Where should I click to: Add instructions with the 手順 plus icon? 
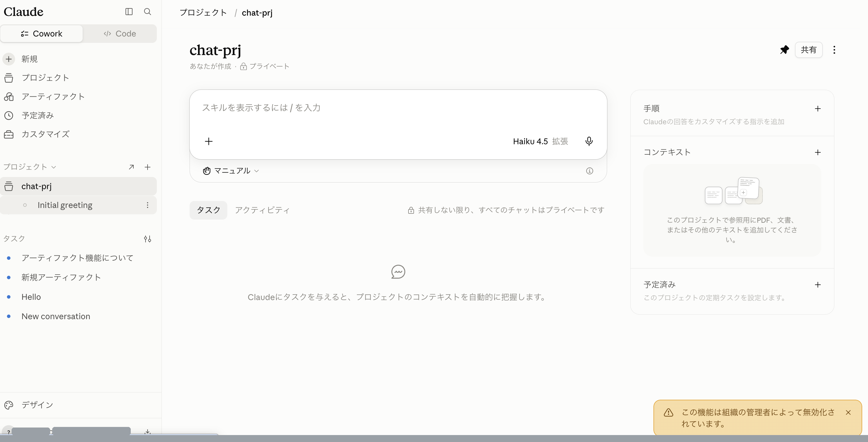[818, 109]
